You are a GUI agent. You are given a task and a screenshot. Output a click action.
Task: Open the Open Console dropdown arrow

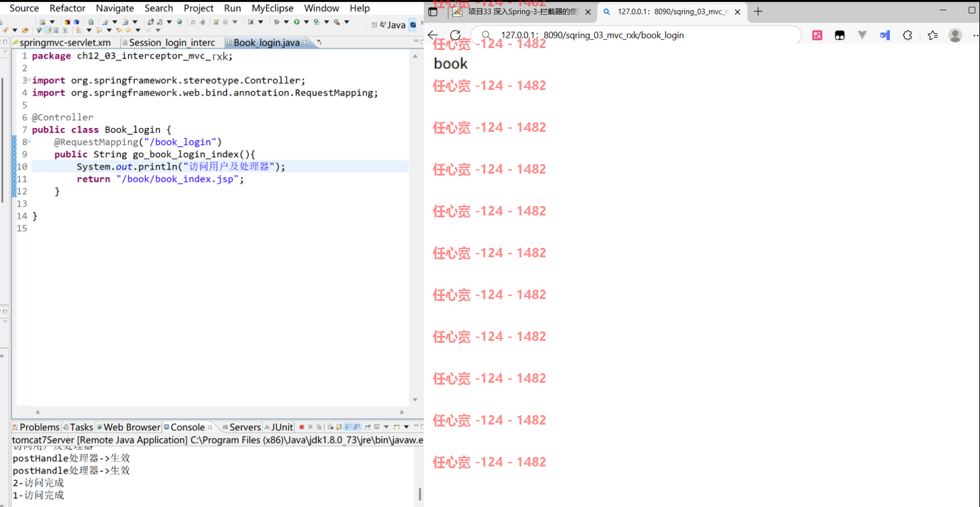(406, 427)
